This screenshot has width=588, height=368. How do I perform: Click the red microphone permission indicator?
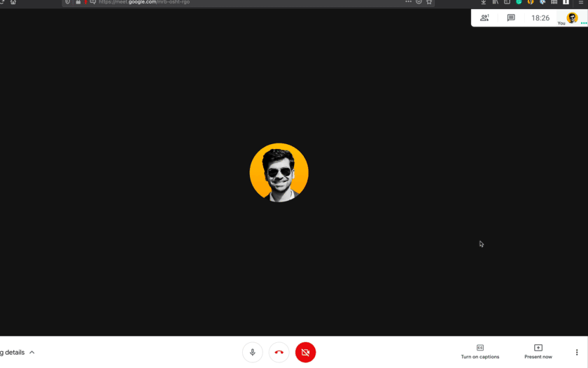tap(85, 2)
